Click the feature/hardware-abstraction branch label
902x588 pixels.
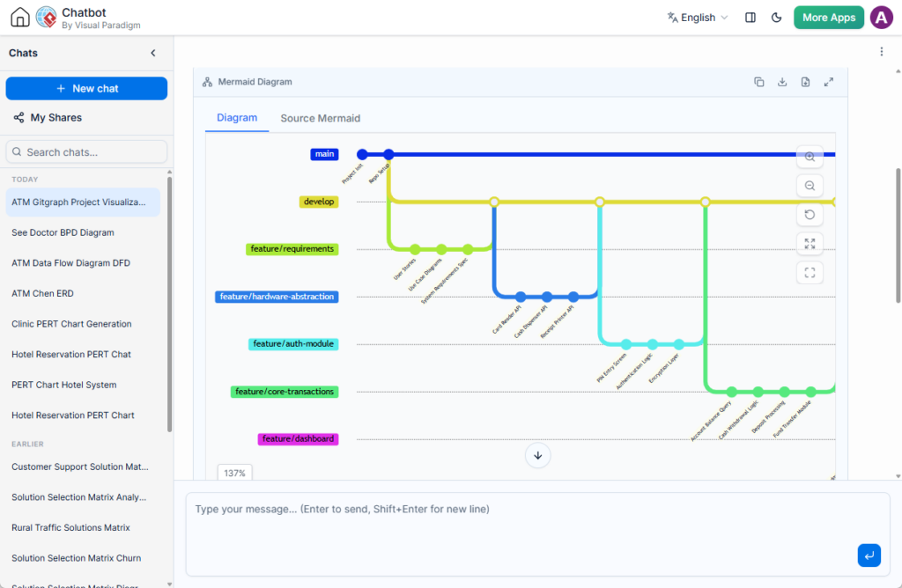pyautogui.click(x=277, y=297)
